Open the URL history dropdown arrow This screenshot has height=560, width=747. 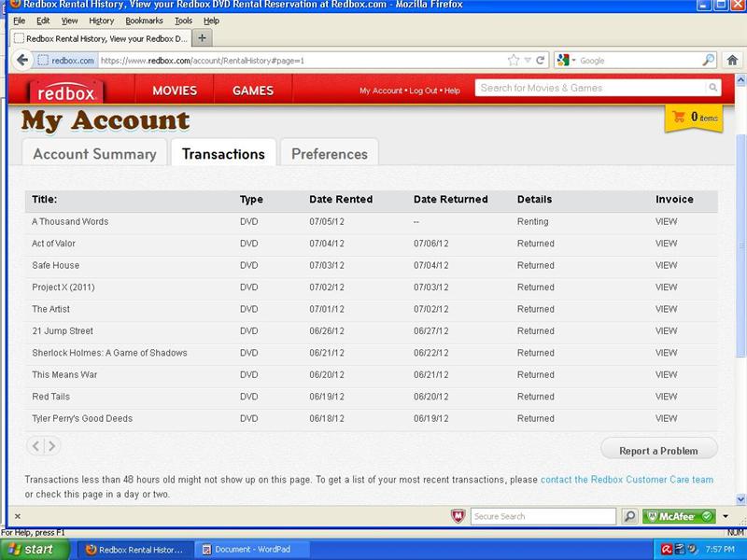pyautogui.click(x=528, y=61)
